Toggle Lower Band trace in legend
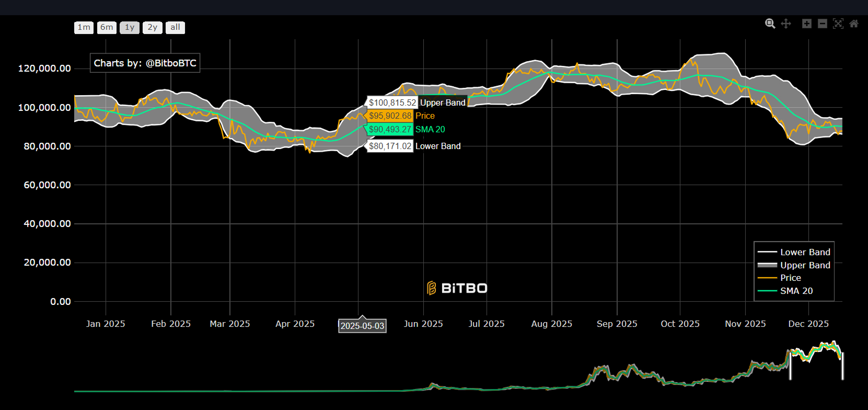The height and width of the screenshot is (410, 868). [x=794, y=252]
